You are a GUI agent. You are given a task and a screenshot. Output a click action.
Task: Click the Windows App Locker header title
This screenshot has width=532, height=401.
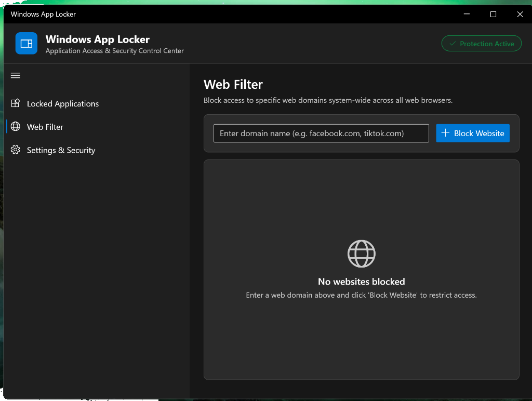pyautogui.click(x=98, y=39)
